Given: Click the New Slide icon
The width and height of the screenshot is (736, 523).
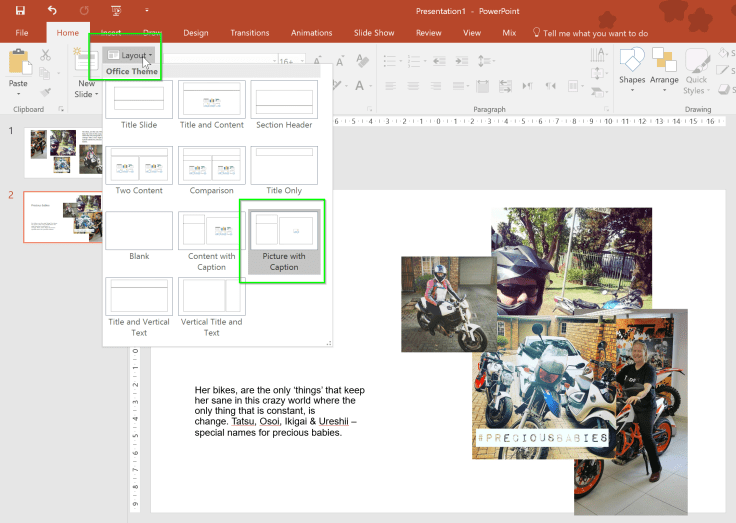Looking at the screenshot, I should (86, 60).
